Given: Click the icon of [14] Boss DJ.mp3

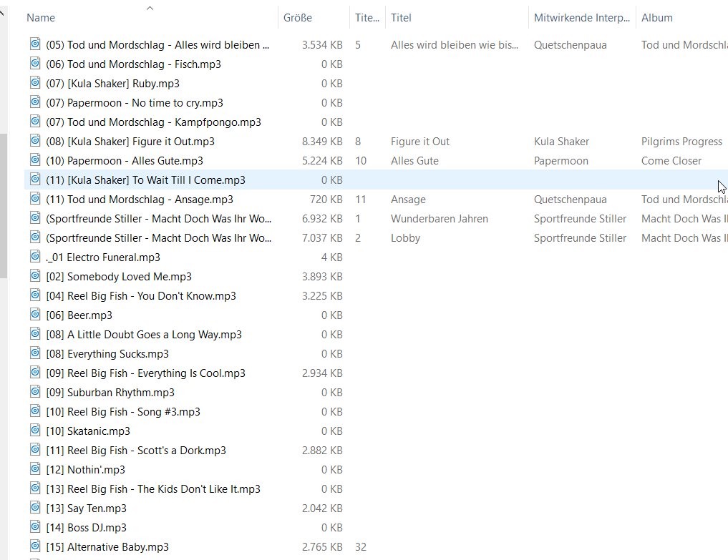Looking at the screenshot, I should [x=35, y=527].
